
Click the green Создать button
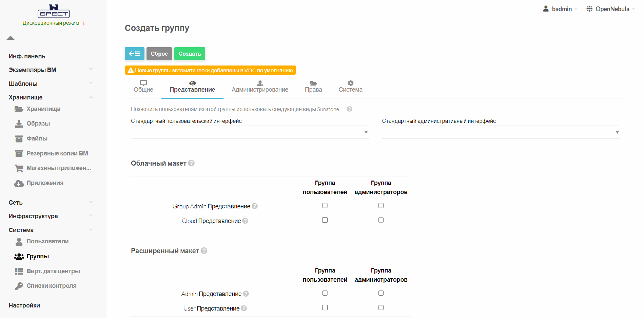point(190,54)
